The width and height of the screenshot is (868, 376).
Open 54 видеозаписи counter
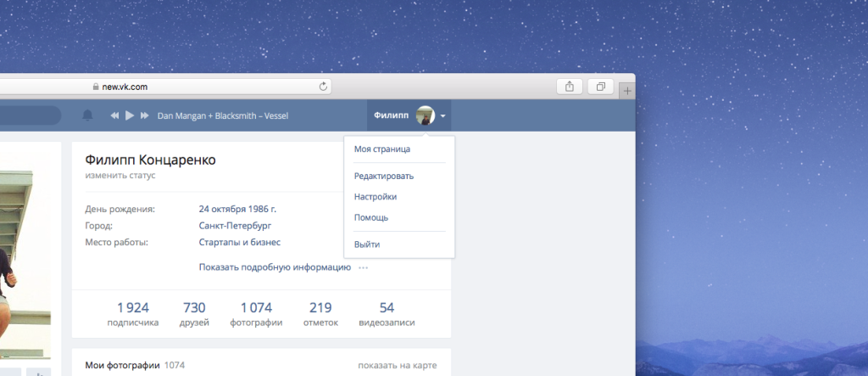click(x=387, y=314)
